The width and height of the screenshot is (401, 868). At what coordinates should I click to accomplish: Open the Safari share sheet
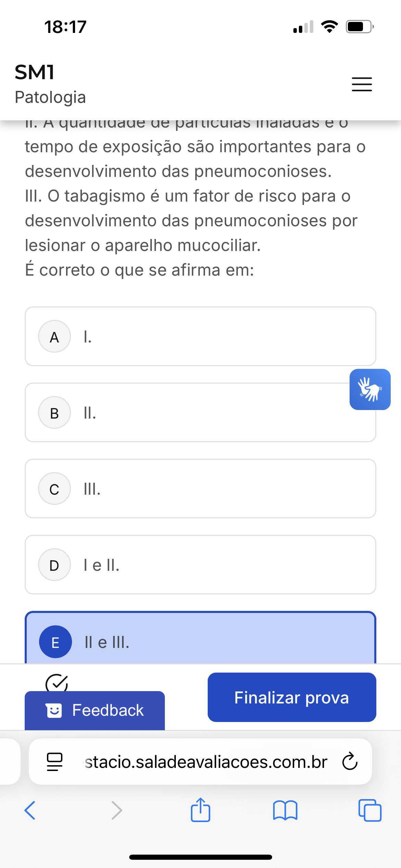(x=200, y=810)
